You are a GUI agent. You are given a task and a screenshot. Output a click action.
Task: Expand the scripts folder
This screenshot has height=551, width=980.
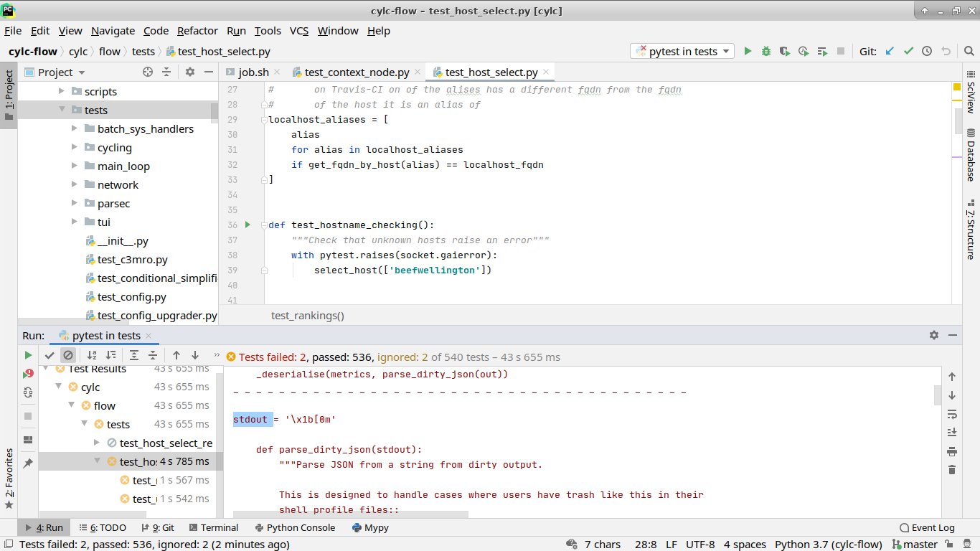click(x=61, y=91)
